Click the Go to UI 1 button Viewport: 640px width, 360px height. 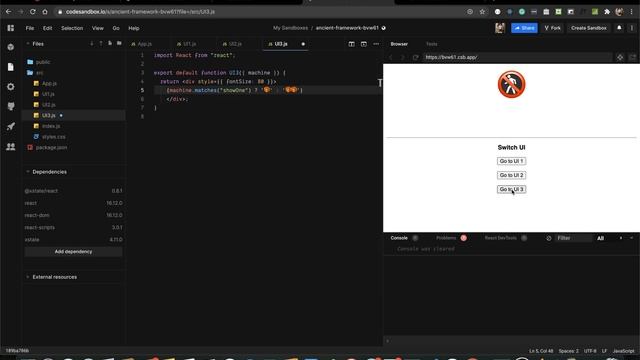coord(511,161)
